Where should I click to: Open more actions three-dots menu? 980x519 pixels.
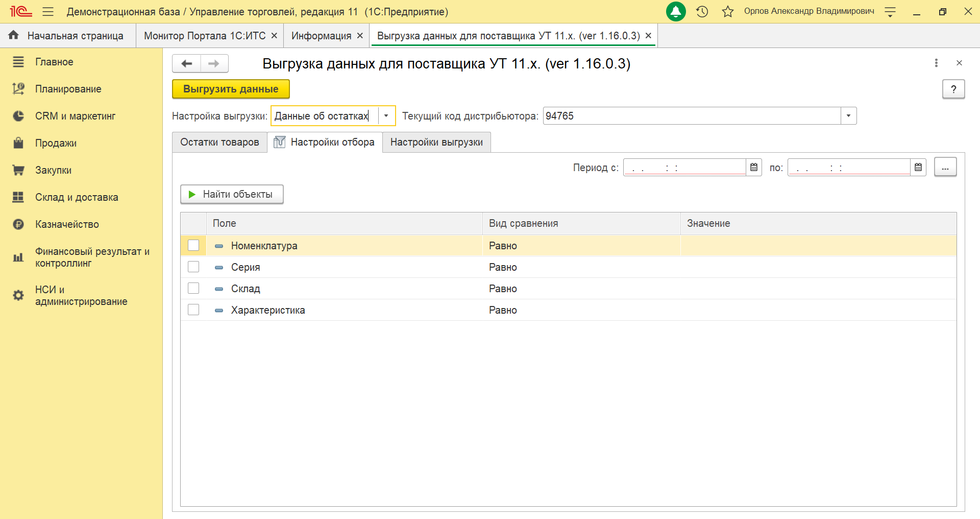[936, 63]
